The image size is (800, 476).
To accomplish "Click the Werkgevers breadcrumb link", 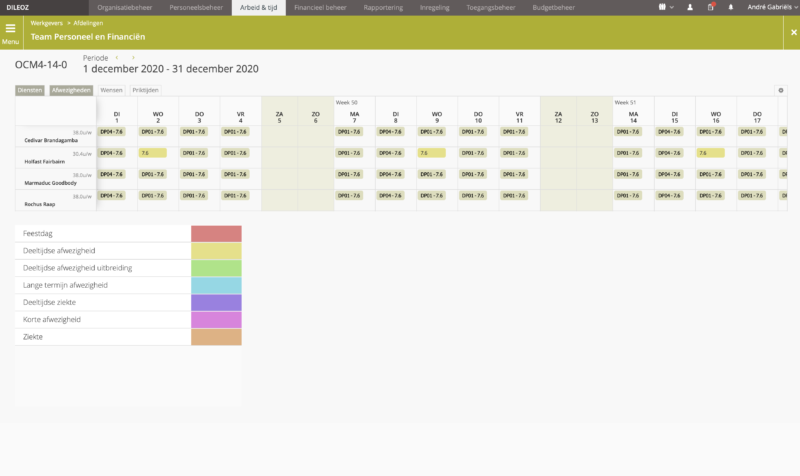I will tap(46, 21).
